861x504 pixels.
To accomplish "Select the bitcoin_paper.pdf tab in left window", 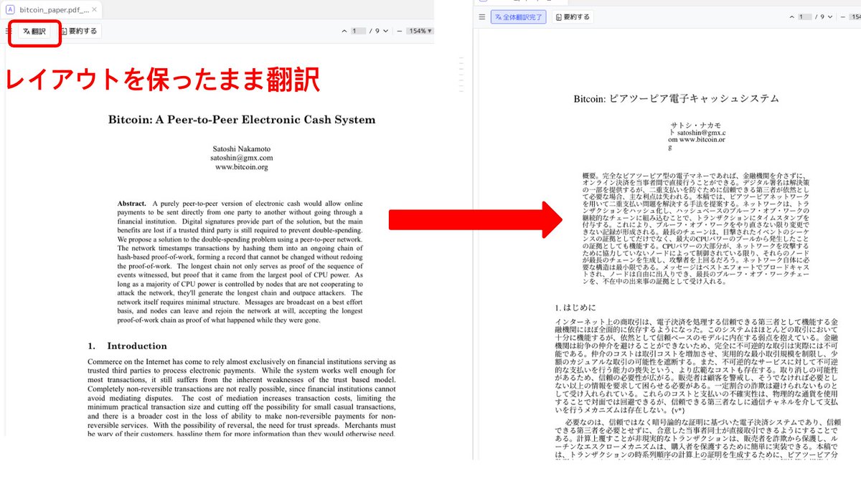I will [52, 9].
